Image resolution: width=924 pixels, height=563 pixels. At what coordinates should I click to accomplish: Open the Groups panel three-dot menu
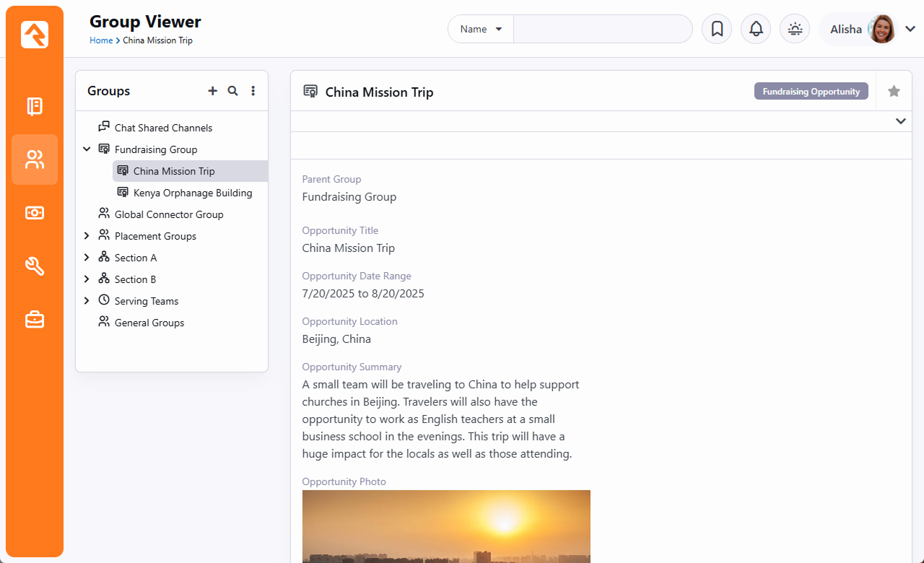253,91
